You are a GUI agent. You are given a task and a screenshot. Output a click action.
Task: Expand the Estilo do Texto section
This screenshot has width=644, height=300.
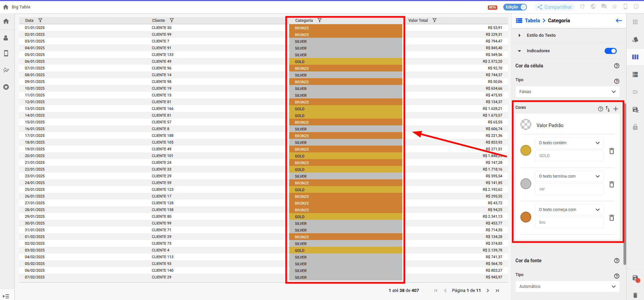coord(519,35)
